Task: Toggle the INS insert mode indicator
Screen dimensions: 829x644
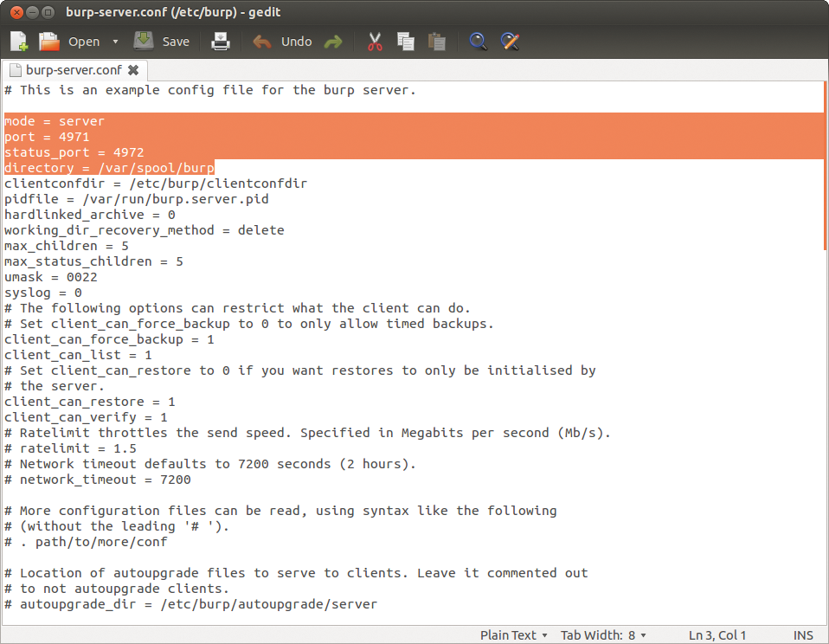Action: click(803, 635)
